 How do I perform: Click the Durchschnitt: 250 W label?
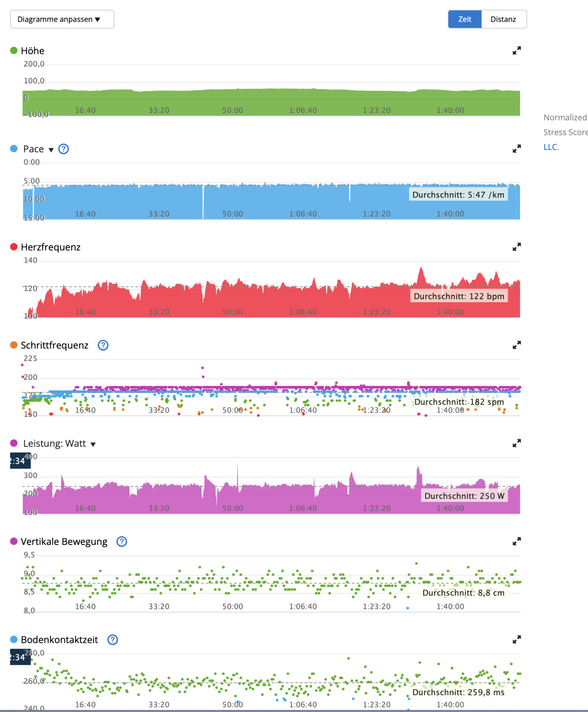pos(464,496)
